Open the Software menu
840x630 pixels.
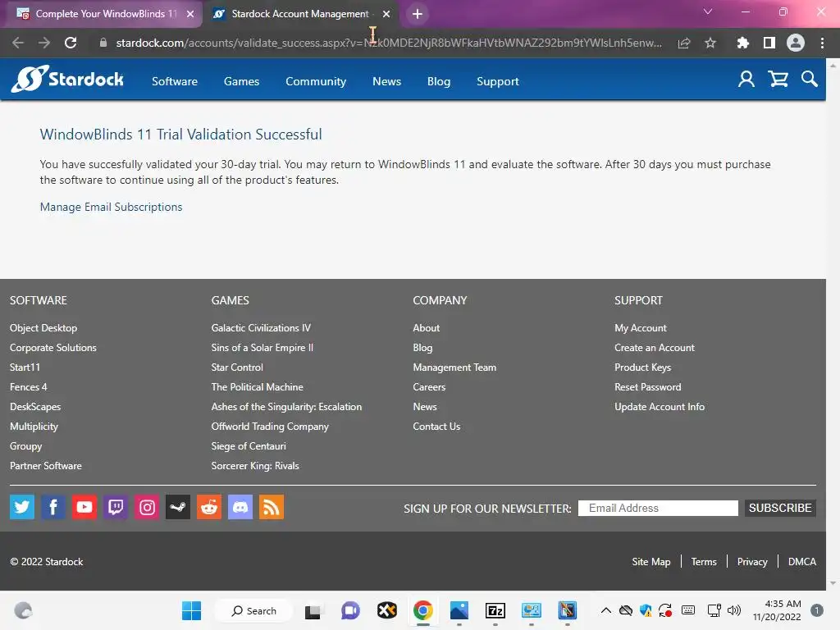pyautogui.click(x=175, y=81)
